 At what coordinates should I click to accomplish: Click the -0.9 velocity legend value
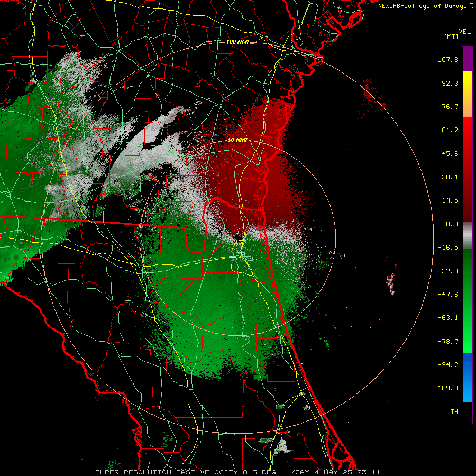pyautogui.click(x=450, y=224)
